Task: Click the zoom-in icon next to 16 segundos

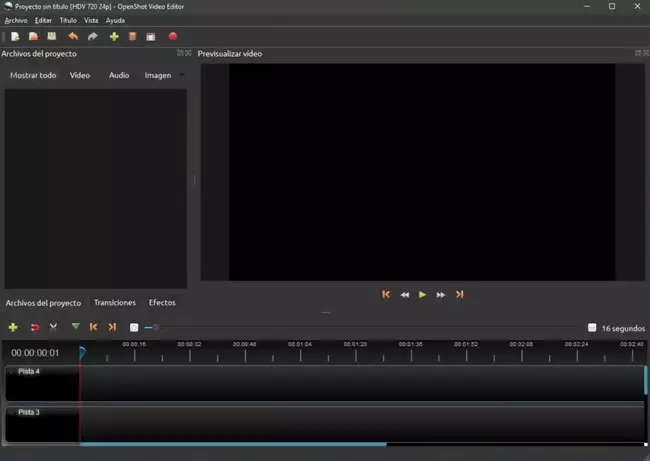Action: pos(592,328)
